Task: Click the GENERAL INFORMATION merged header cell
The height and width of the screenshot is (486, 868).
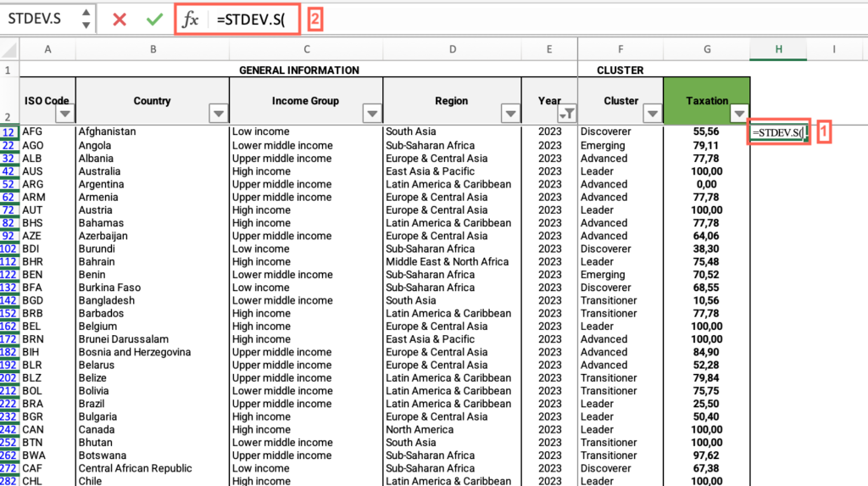Action: point(299,70)
